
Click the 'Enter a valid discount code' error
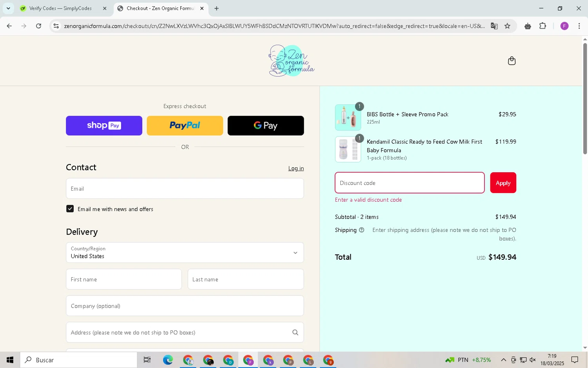click(x=368, y=200)
